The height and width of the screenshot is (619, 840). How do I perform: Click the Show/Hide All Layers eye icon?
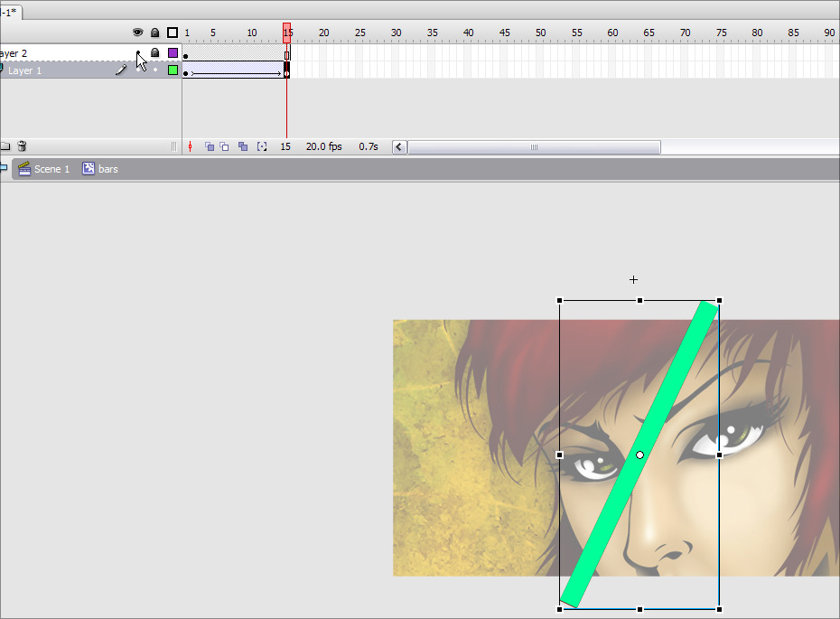(x=137, y=33)
